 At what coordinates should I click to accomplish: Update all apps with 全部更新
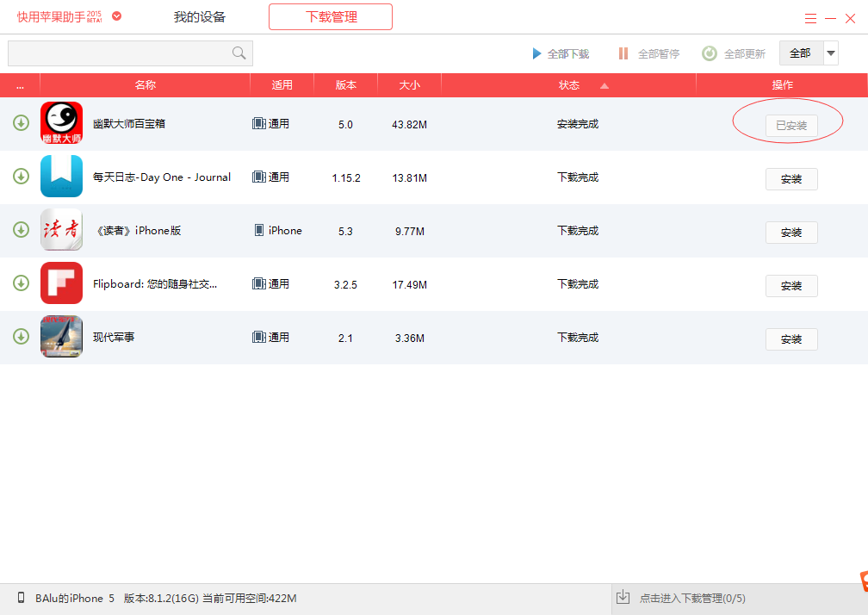pyautogui.click(x=734, y=53)
